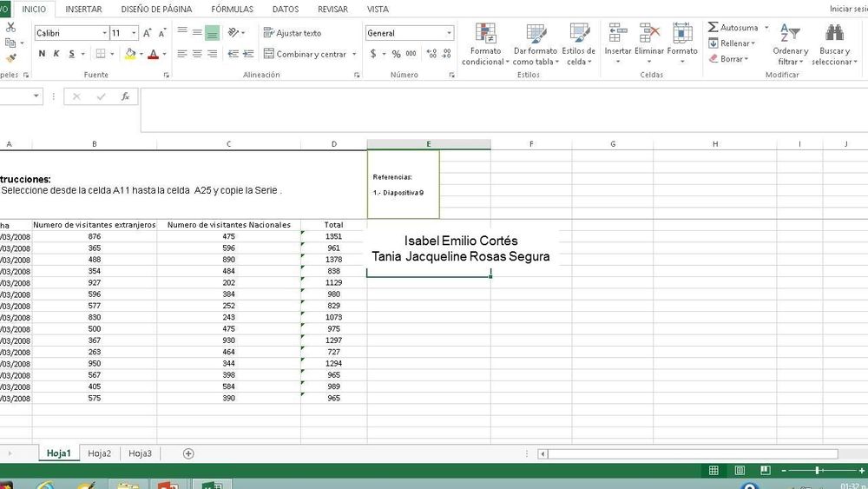Apply percent style to the cell
The height and width of the screenshot is (489, 868).
(396, 54)
